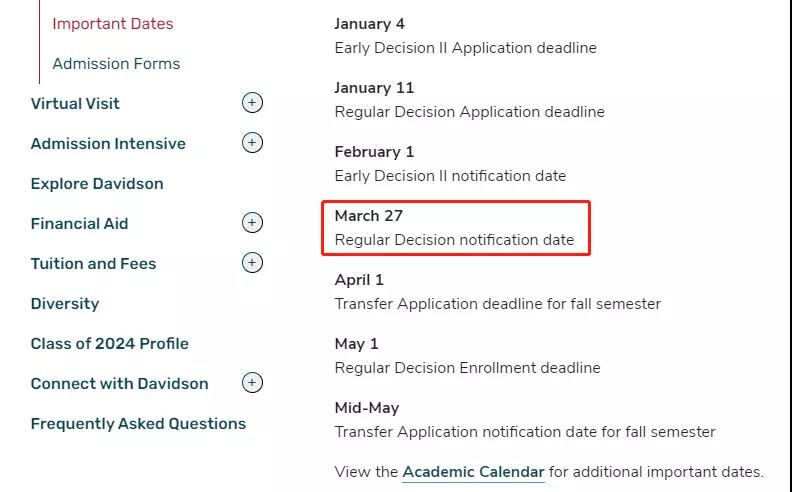Expand the Admission Intensive plus icon

coord(252,143)
